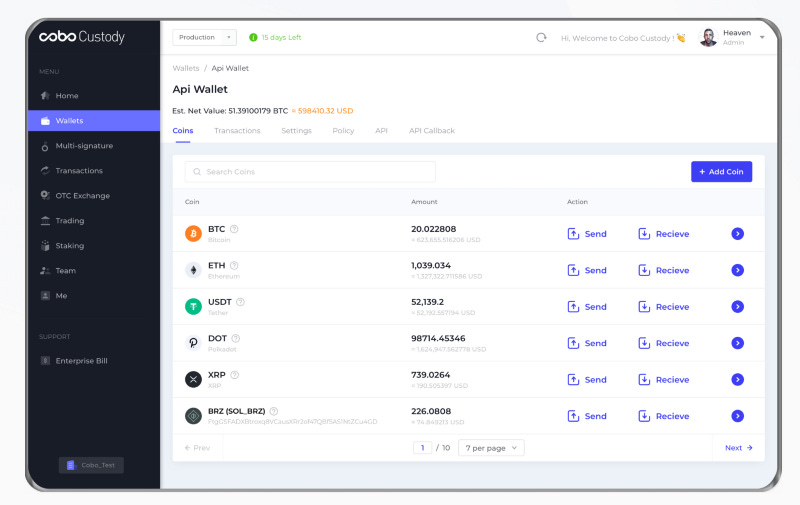This screenshot has width=800, height=505.
Task: Send DOT from the wallet
Action: tap(587, 343)
